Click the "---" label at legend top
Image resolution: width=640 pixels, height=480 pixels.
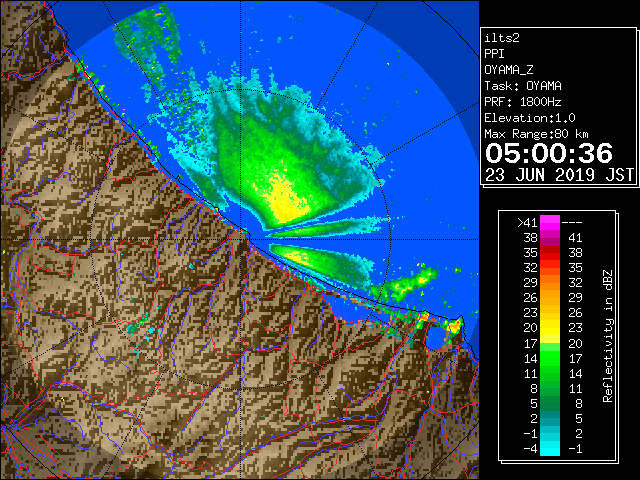572,222
